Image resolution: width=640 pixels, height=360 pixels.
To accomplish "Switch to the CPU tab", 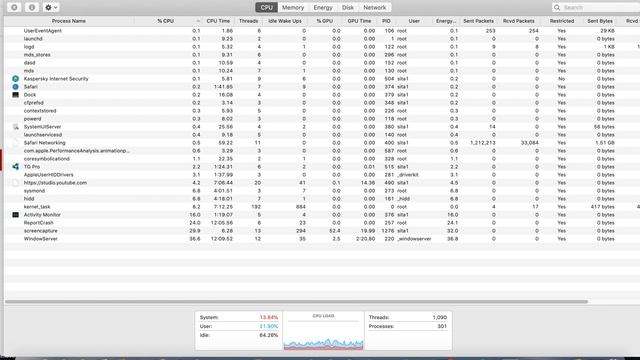I will point(267,7).
